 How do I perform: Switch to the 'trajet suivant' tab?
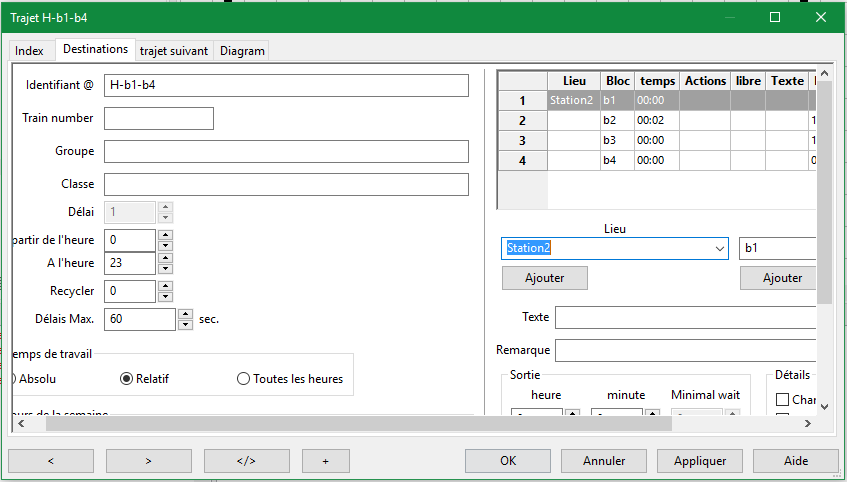tap(174, 51)
